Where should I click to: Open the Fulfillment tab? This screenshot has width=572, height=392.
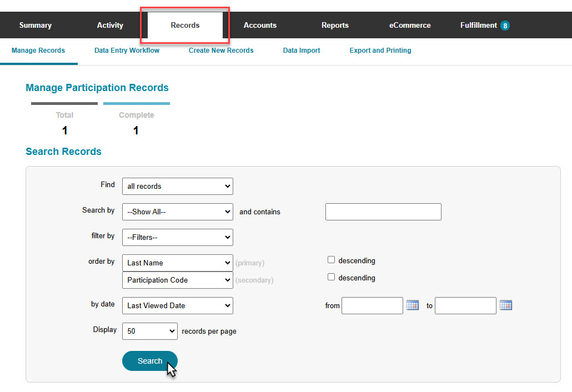(478, 25)
